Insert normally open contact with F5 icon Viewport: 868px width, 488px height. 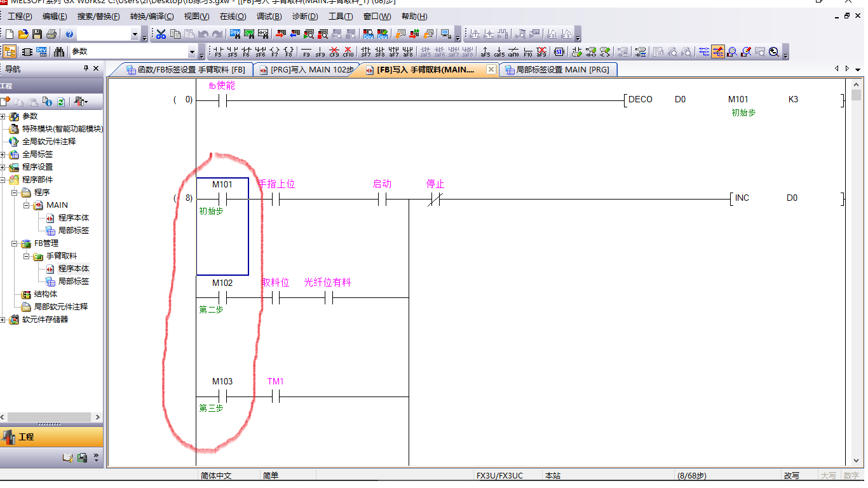pyautogui.click(x=218, y=52)
